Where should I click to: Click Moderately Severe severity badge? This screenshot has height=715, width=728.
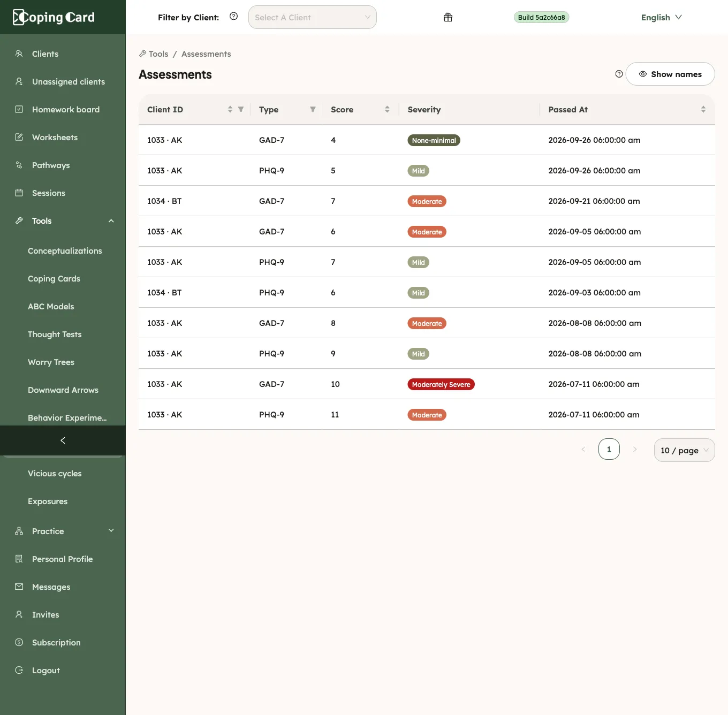pos(441,384)
